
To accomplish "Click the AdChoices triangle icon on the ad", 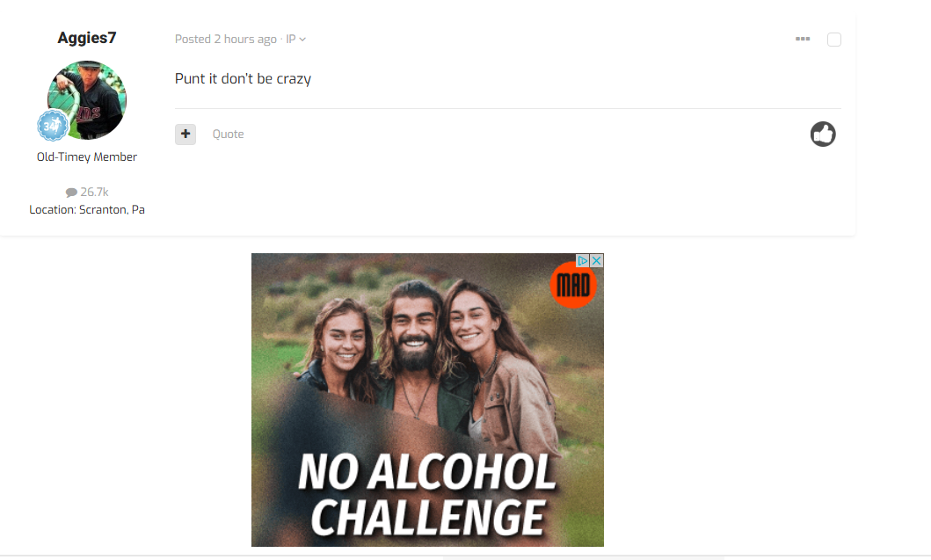I will pos(583,260).
